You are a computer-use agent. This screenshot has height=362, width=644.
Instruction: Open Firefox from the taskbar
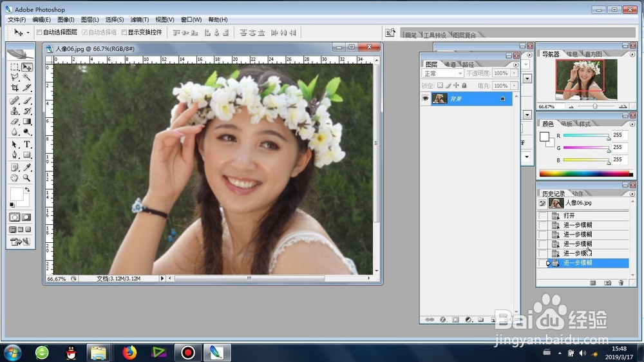pos(129,352)
